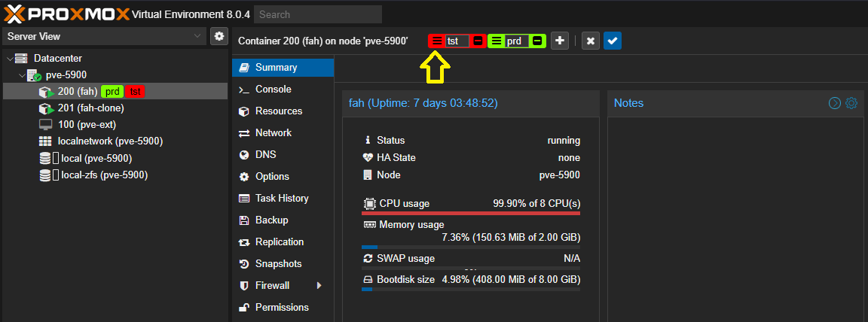Click the red tst tag in tree
This screenshot has height=322, width=868.
[x=135, y=92]
